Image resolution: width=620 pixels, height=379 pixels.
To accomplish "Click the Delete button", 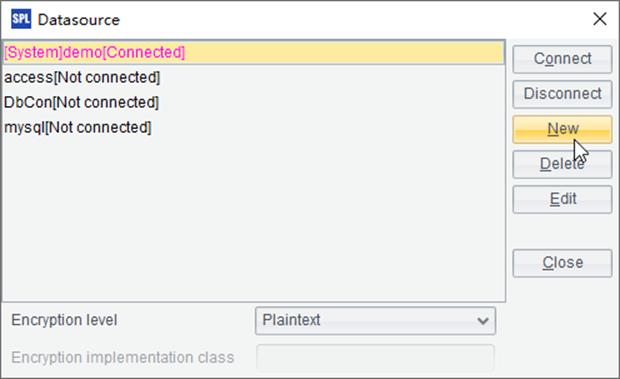I will coord(562,164).
